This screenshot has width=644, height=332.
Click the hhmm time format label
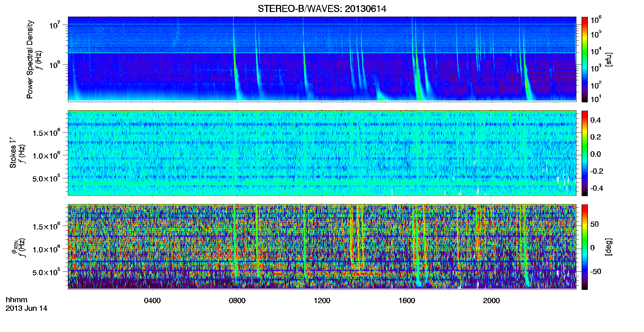tap(17, 300)
